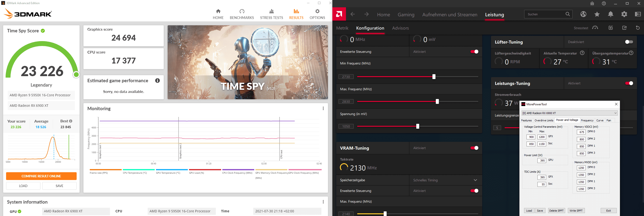Open the AMD web browser globe icon
The width and height of the screenshot is (644, 216).
point(583,14)
